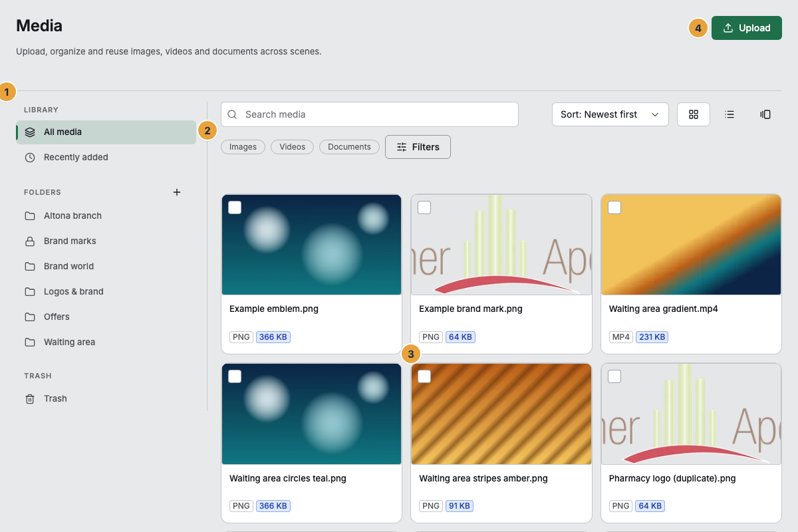
Task: Click the Waiting area folder icon
Action: pyautogui.click(x=30, y=342)
